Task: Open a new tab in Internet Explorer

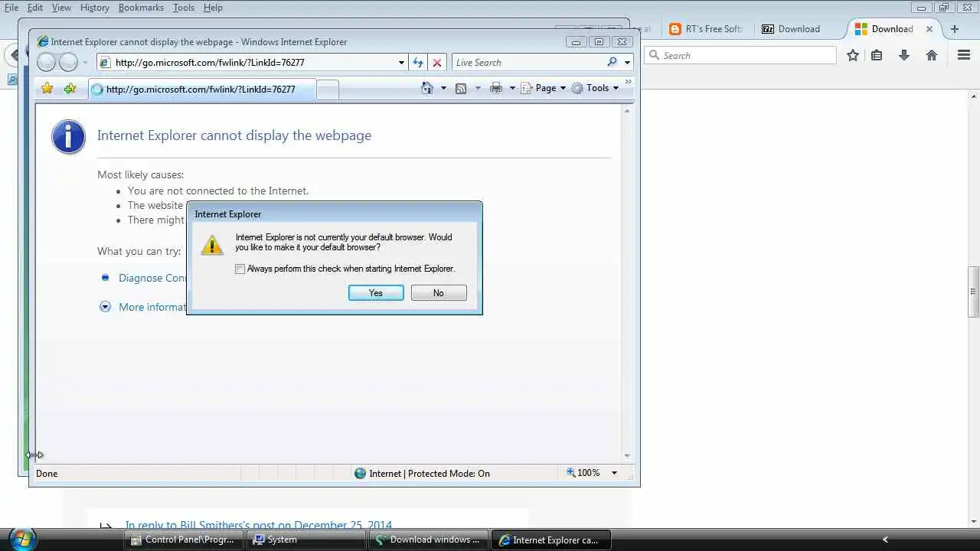Action: 328,90
